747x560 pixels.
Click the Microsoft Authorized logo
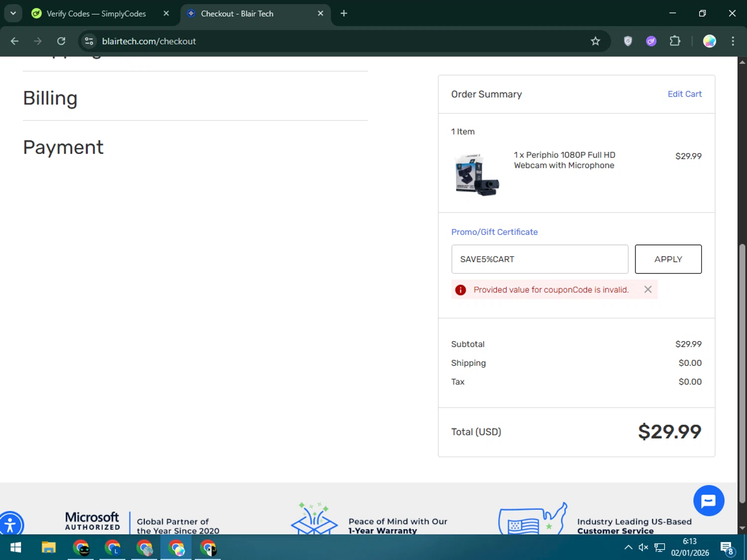click(93, 521)
